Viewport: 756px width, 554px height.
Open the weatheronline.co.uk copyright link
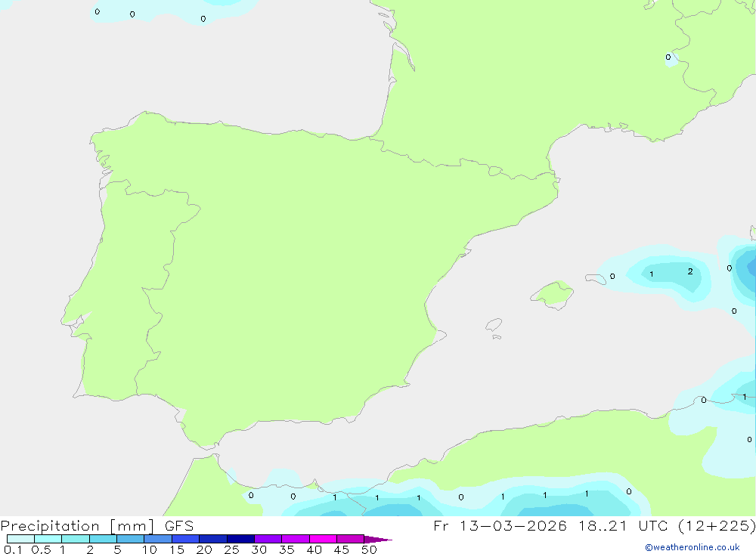click(x=692, y=547)
